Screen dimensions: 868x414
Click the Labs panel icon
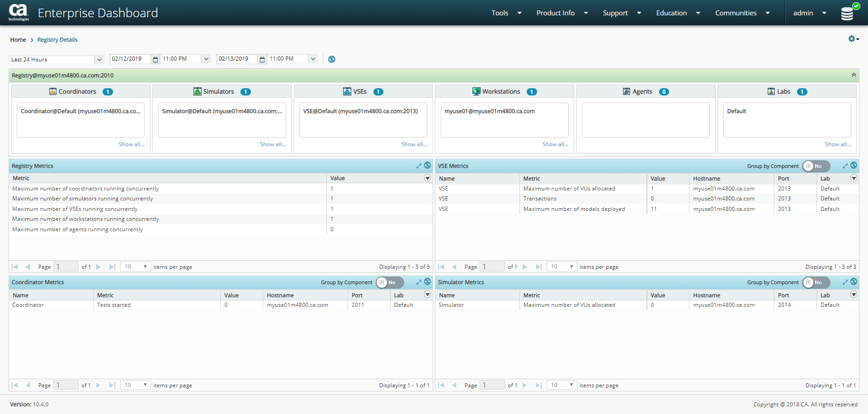pos(771,91)
